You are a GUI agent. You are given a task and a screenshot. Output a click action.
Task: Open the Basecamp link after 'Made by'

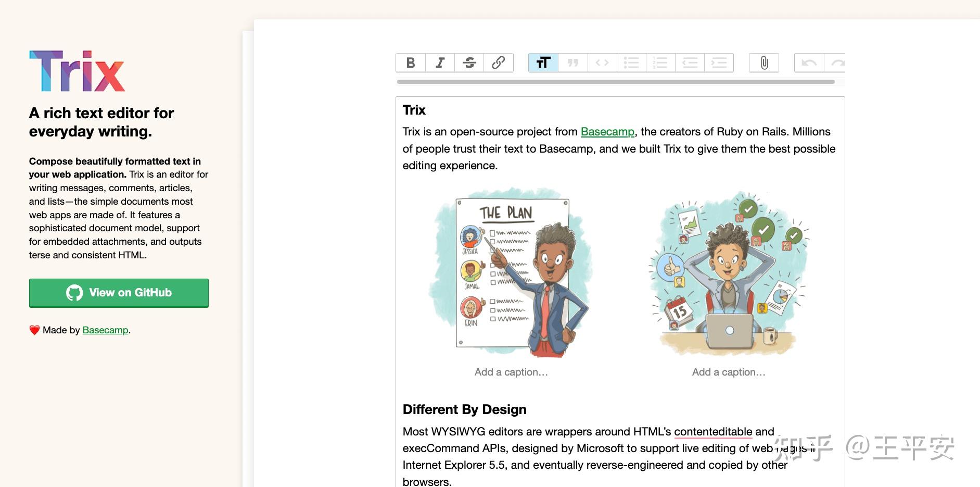pos(105,330)
